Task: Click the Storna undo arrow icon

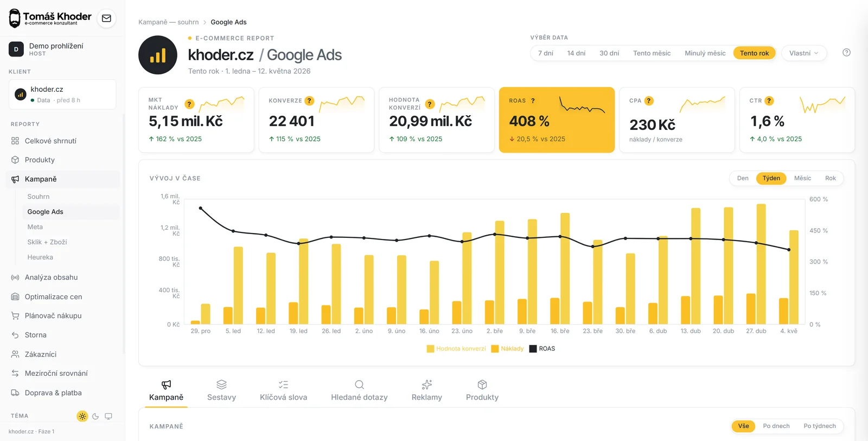Action: point(15,335)
